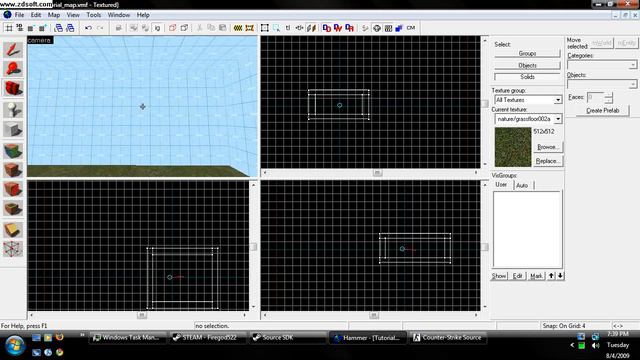This screenshot has height=360, width=640.
Task: Click the Ungroup selection icon
Action: (145, 28)
